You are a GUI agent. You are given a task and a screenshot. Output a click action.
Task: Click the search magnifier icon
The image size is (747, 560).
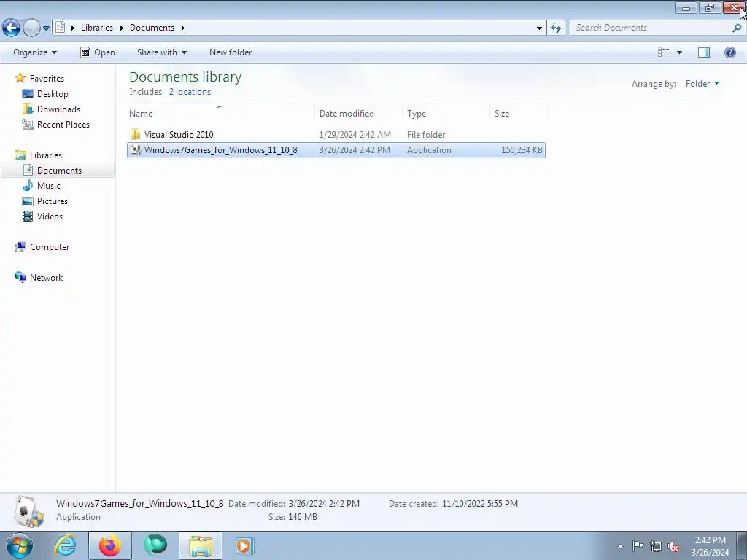[x=737, y=28]
